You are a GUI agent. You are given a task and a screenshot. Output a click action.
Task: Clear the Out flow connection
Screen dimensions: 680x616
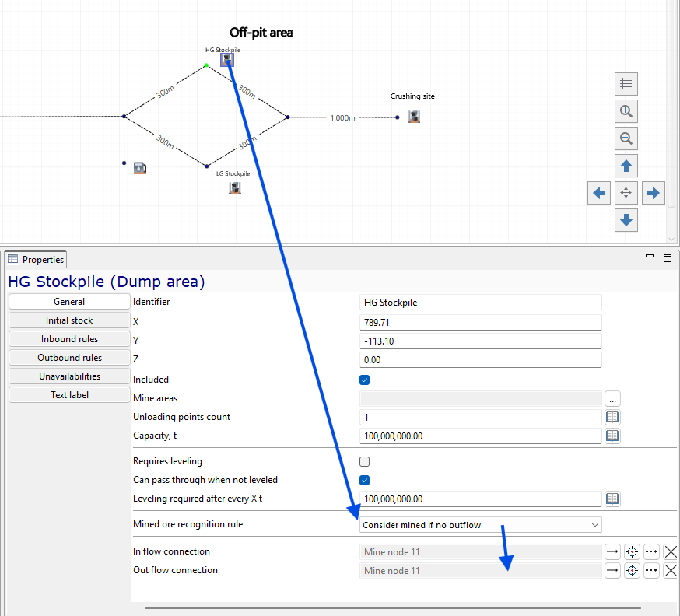[x=671, y=570]
